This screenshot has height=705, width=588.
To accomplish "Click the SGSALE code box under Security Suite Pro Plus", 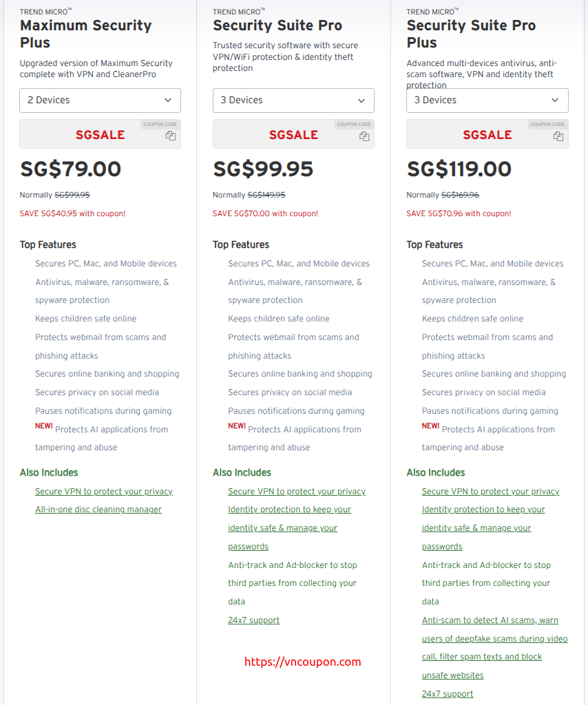I will point(487,134).
